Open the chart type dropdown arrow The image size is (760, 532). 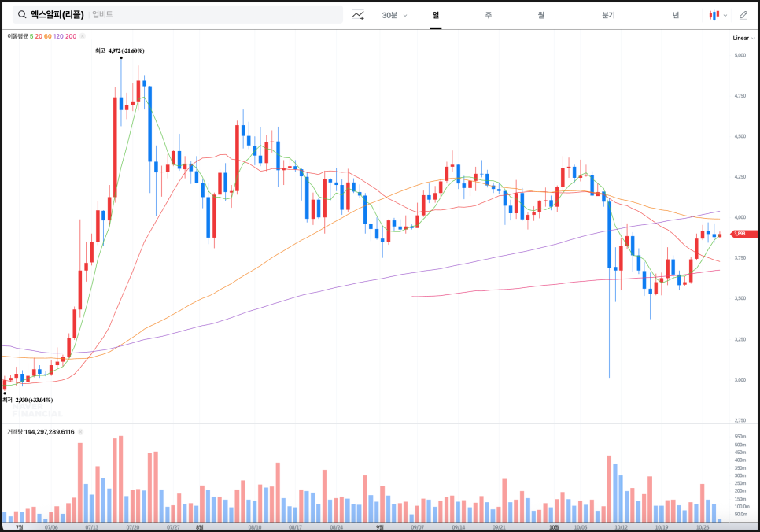(x=725, y=15)
